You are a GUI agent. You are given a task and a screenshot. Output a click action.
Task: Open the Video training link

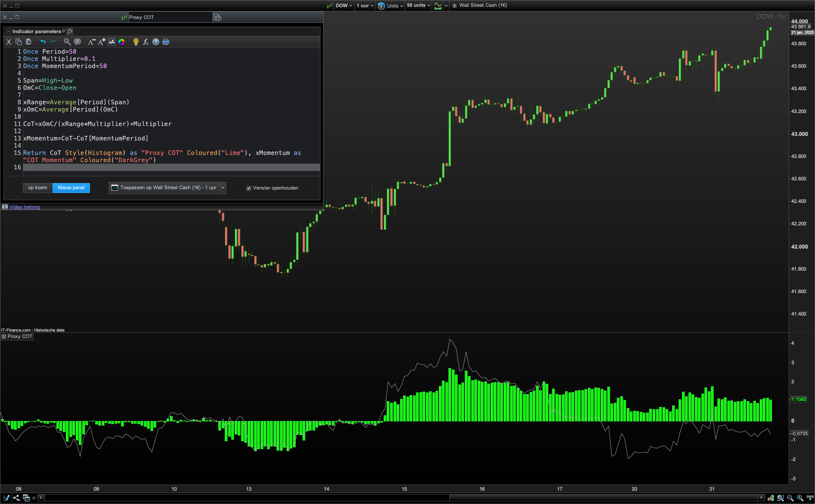tap(24, 207)
